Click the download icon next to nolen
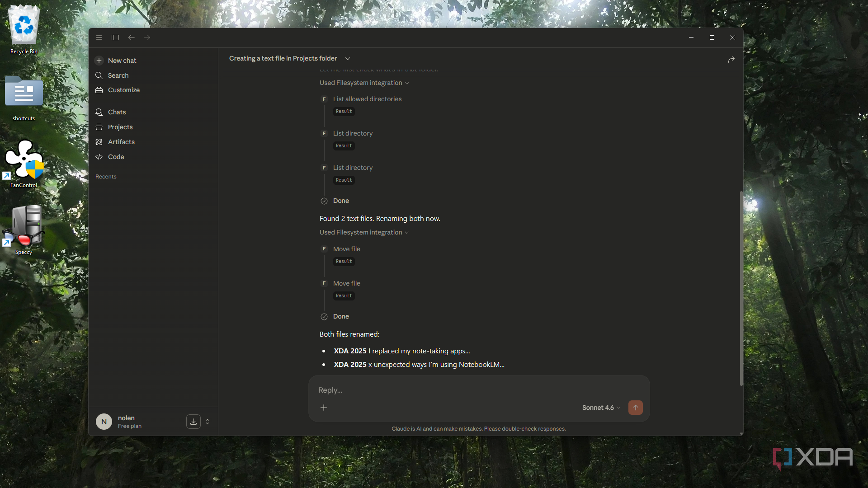Viewport: 868px width, 488px height. pos(193,422)
